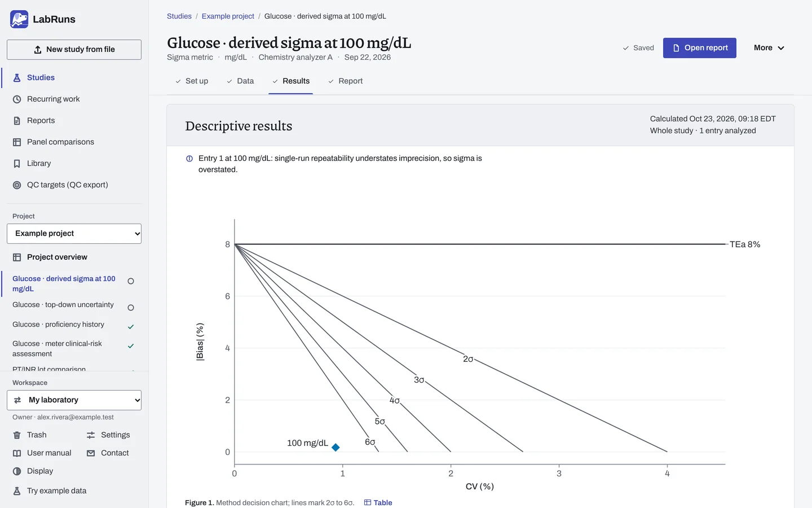Click the 100 mg/dL diamond data point
The height and width of the screenshot is (508, 812).
[336, 448]
